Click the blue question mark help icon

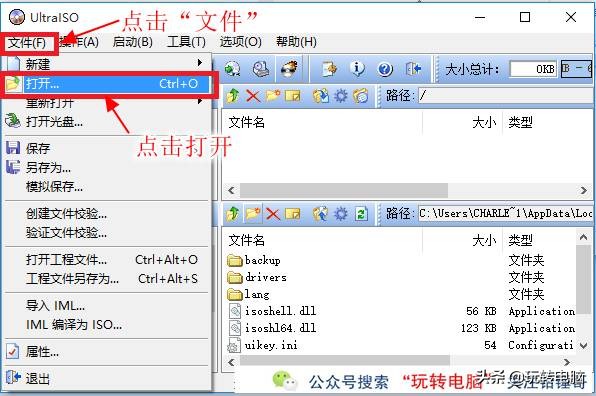point(385,69)
